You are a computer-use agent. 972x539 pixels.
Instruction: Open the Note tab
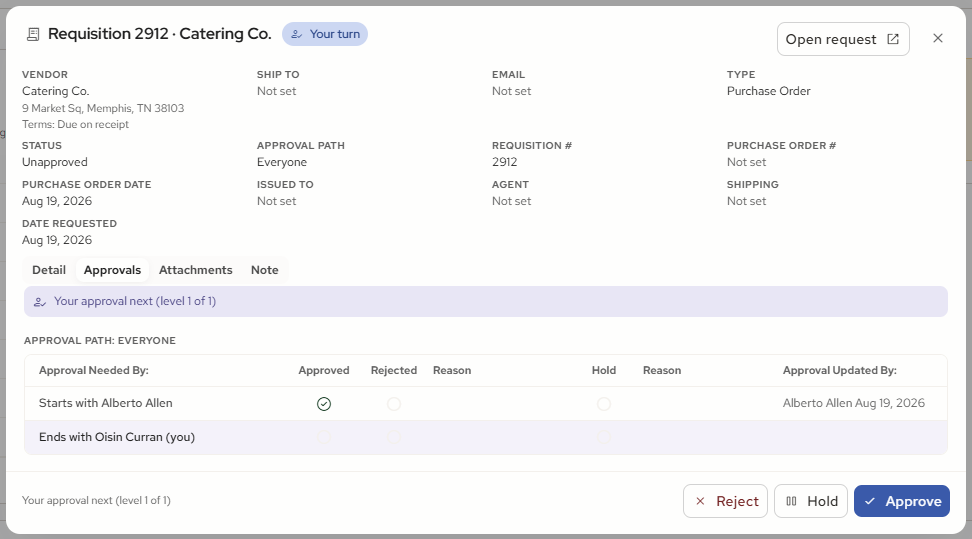pos(265,270)
